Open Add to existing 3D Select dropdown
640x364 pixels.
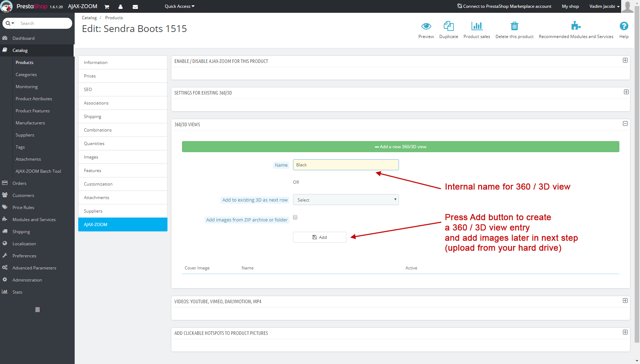tap(346, 200)
